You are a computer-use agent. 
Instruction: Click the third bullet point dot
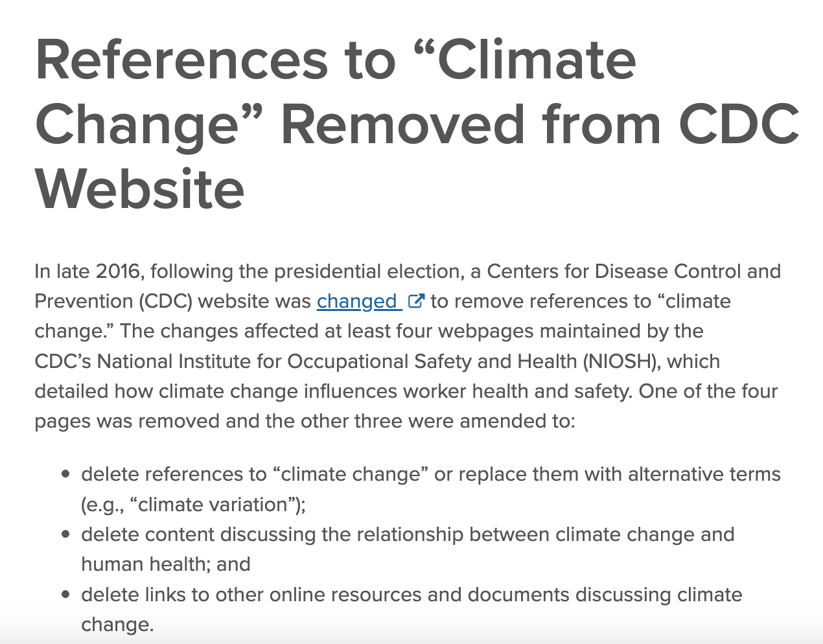[65, 595]
